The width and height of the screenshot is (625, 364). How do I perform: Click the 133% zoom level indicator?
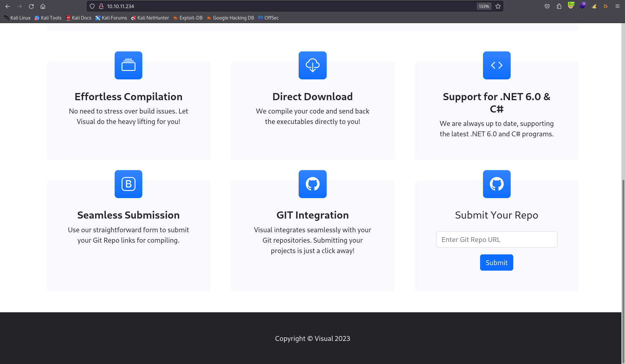484,6
